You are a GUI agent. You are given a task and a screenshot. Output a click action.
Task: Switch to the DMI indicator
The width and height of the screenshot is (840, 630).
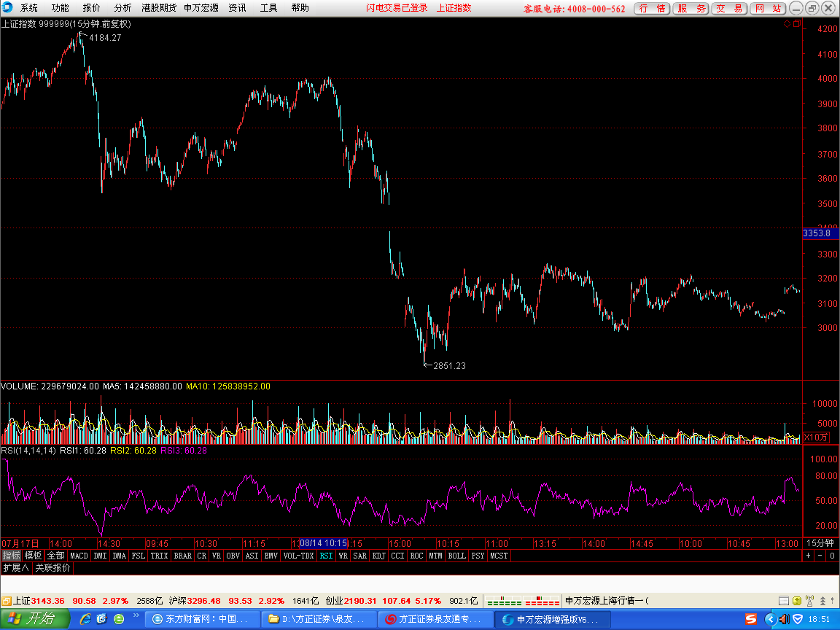[100, 556]
